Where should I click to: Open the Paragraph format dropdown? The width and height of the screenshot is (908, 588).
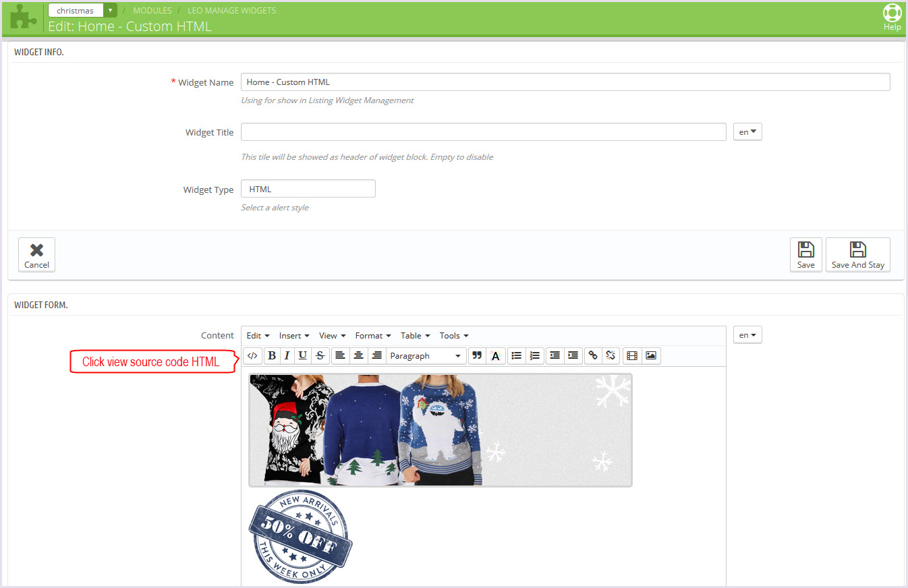[x=426, y=355]
